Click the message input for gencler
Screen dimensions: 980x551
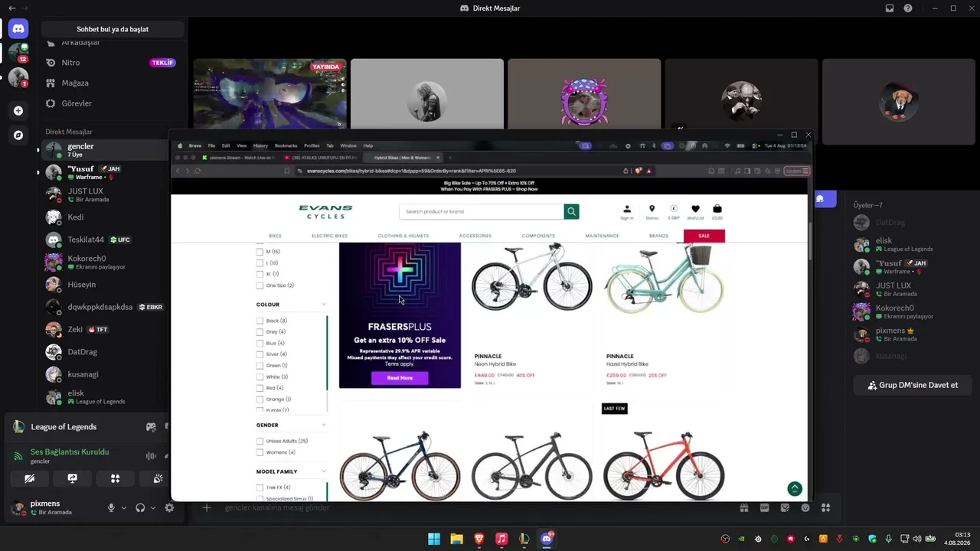click(475, 507)
